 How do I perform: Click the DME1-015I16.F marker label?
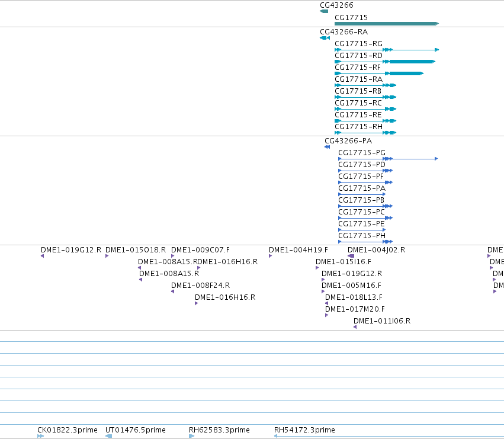click(x=344, y=262)
